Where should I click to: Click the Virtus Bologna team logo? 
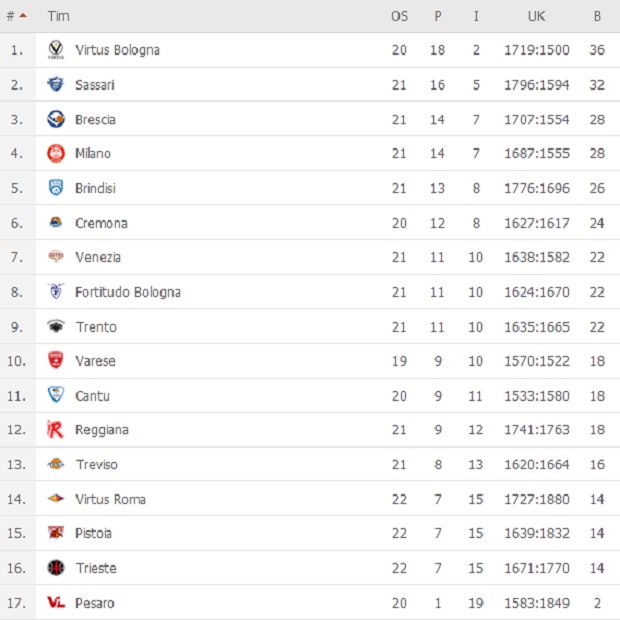click(x=56, y=50)
